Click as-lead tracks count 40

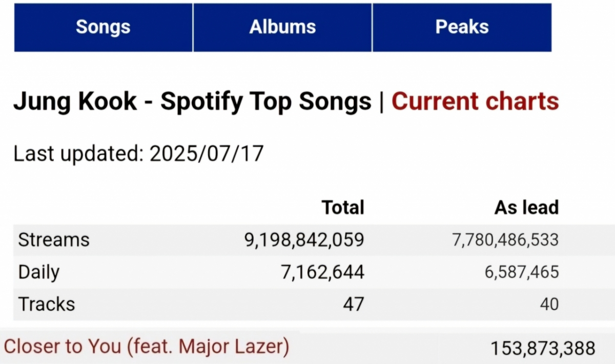[x=549, y=305]
